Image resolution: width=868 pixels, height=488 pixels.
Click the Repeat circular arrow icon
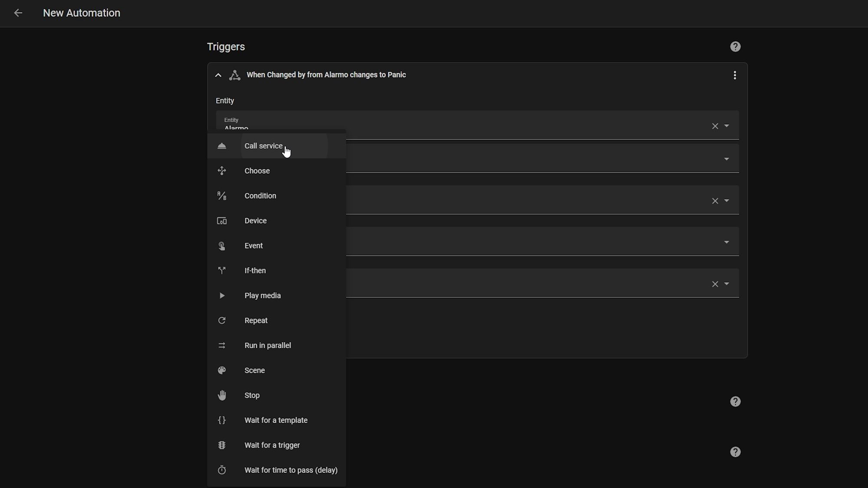click(x=222, y=321)
